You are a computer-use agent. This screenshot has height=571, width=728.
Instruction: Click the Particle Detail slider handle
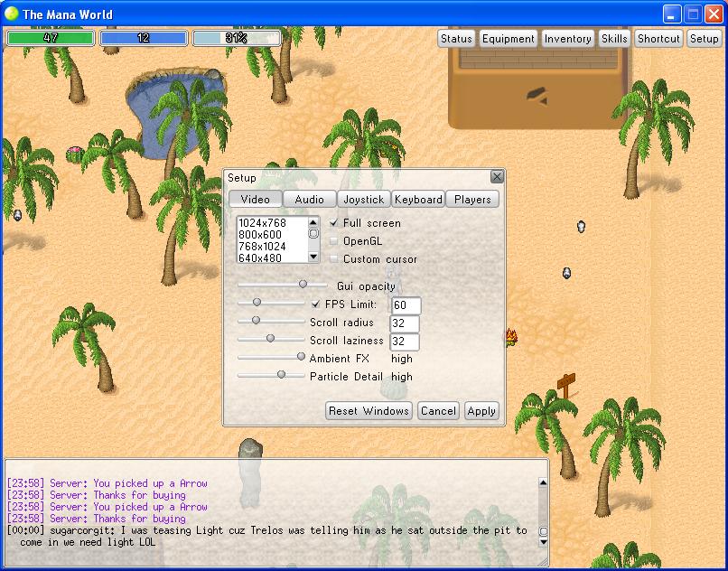click(x=282, y=374)
